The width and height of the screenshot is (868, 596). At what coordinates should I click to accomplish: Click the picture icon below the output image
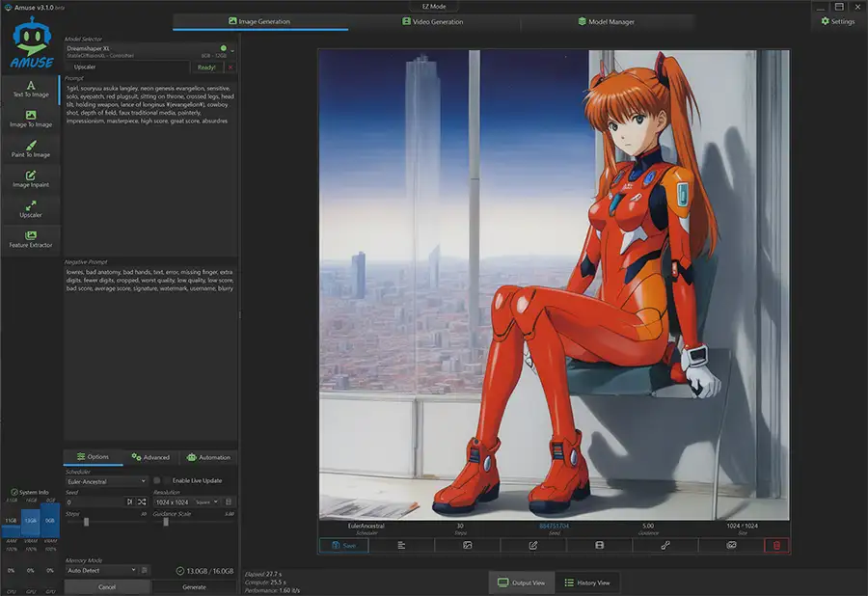pyautogui.click(x=467, y=545)
